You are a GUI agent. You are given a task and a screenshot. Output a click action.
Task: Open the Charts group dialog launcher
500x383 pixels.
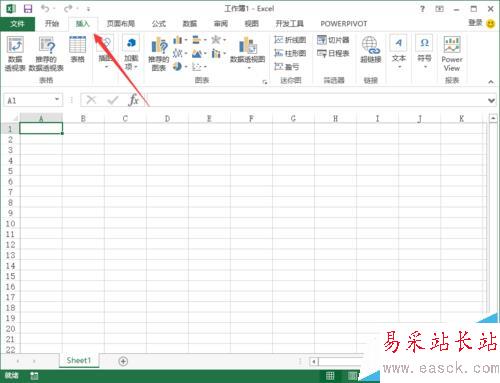(265, 82)
